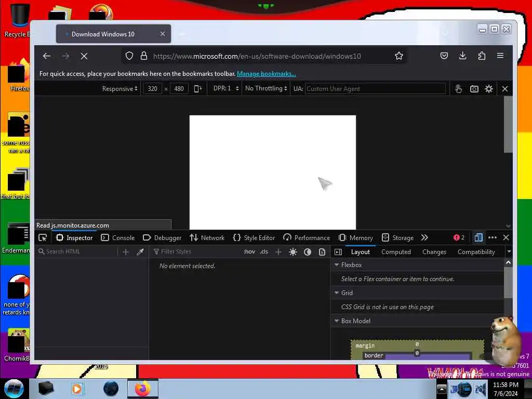Open the Manage bookmarks link
The width and height of the screenshot is (532, 399).
coord(267,74)
